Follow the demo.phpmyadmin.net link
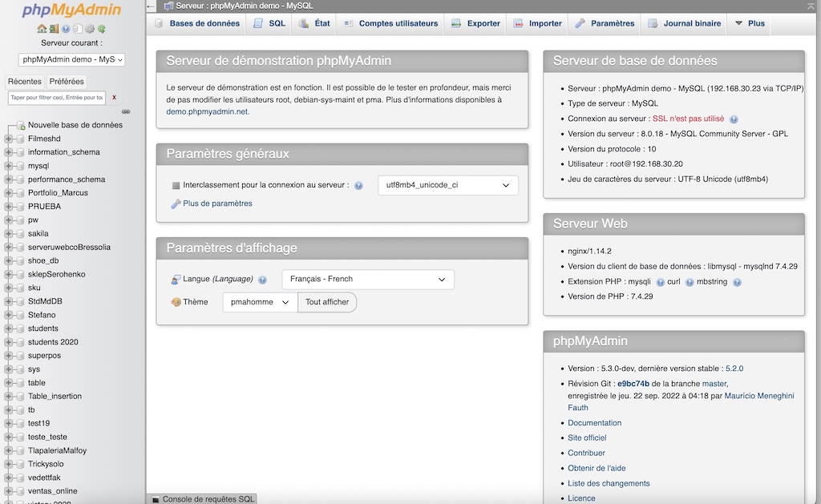Screen dimensions: 821x504 (x=207, y=111)
